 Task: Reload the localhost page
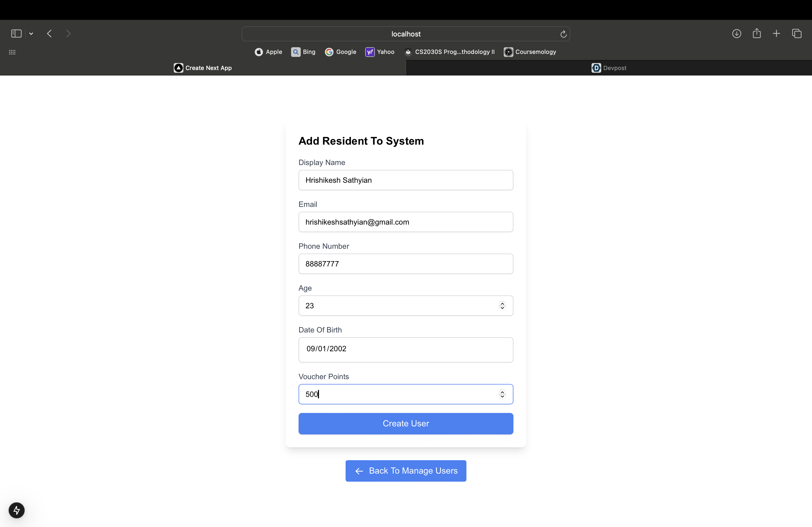[x=563, y=34]
